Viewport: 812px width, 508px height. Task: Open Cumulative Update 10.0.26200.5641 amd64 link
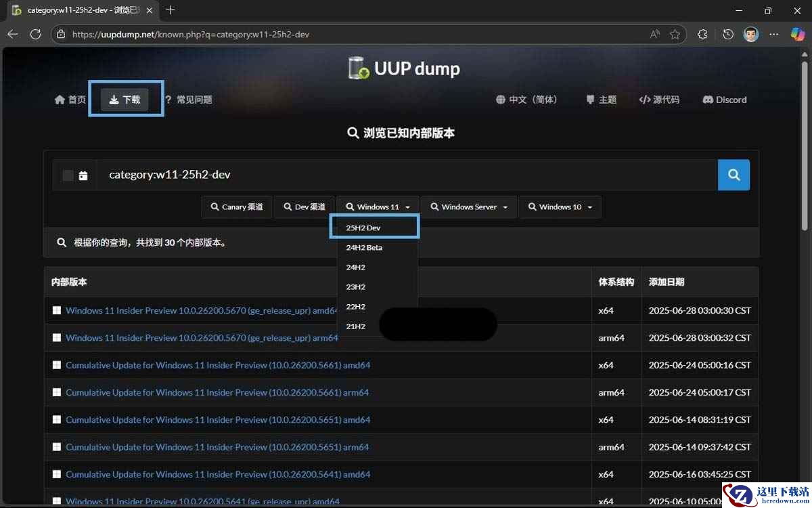(x=218, y=475)
